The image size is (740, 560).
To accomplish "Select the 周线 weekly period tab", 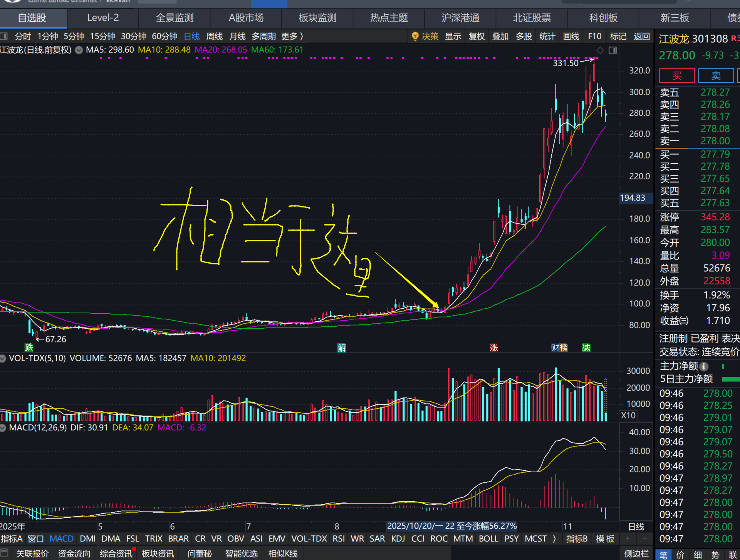I will pos(214,37).
